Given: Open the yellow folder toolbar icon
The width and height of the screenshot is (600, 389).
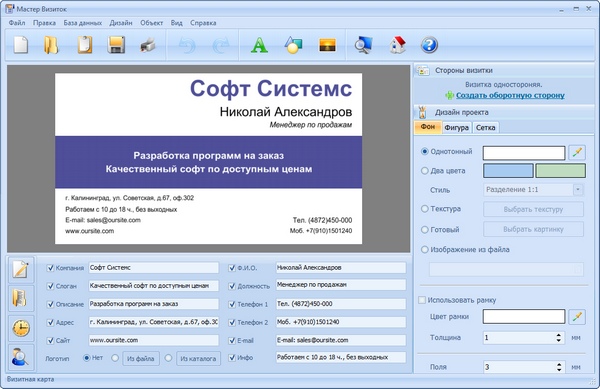Looking at the screenshot, I should [51, 45].
